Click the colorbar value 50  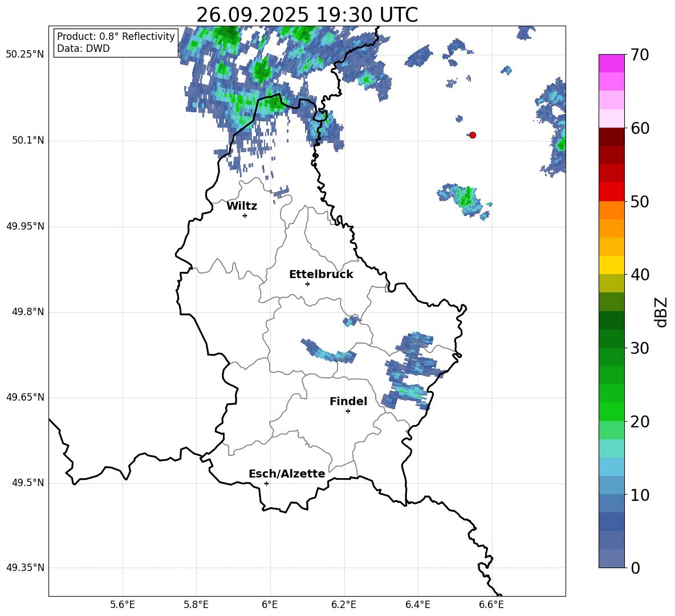640,202
